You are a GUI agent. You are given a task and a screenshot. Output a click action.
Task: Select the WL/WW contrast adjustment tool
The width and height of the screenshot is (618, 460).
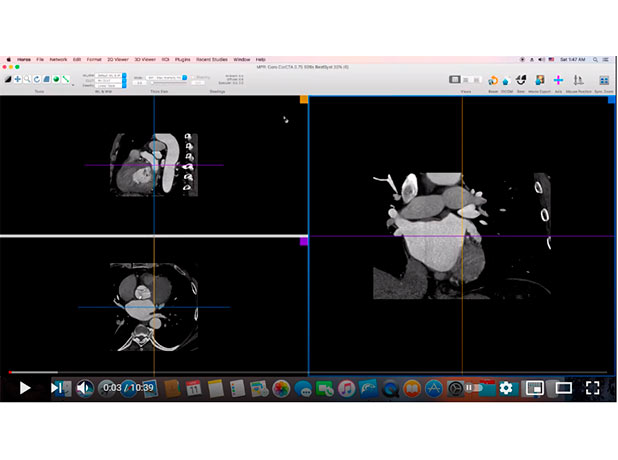[7, 79]
